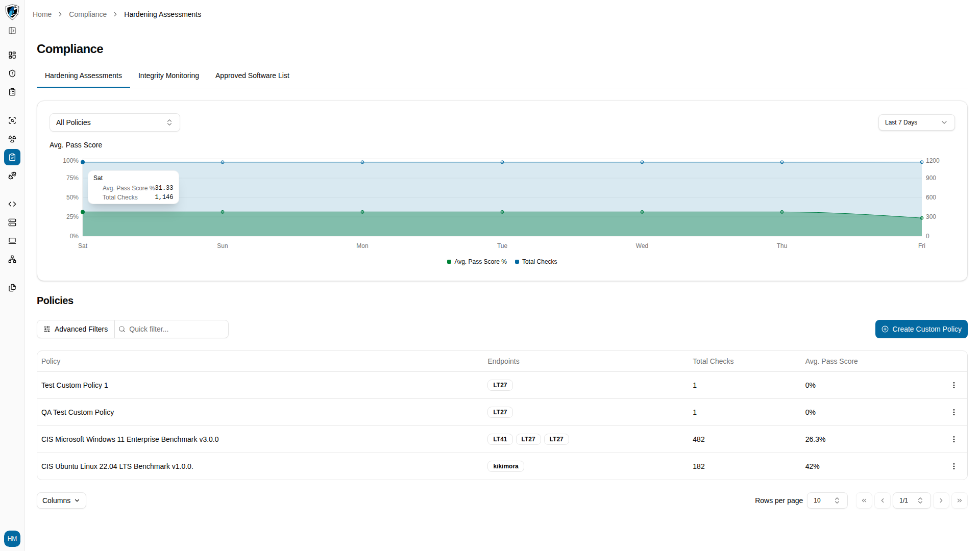Click the HM user avatar

12,539
